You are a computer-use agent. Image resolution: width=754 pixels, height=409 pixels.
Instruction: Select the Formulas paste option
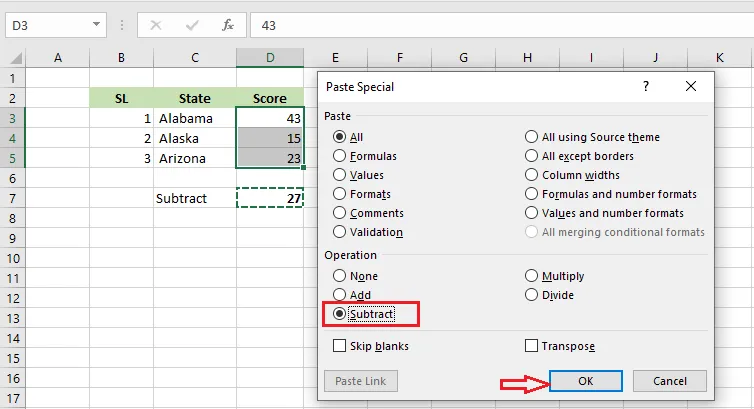click(x=364, y=156)
